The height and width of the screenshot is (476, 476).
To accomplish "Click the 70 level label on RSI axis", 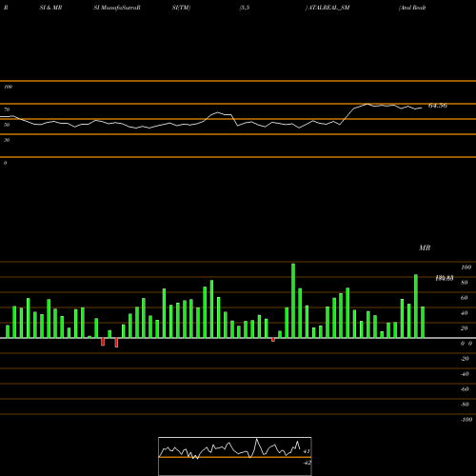I will (x=7, y=109).
